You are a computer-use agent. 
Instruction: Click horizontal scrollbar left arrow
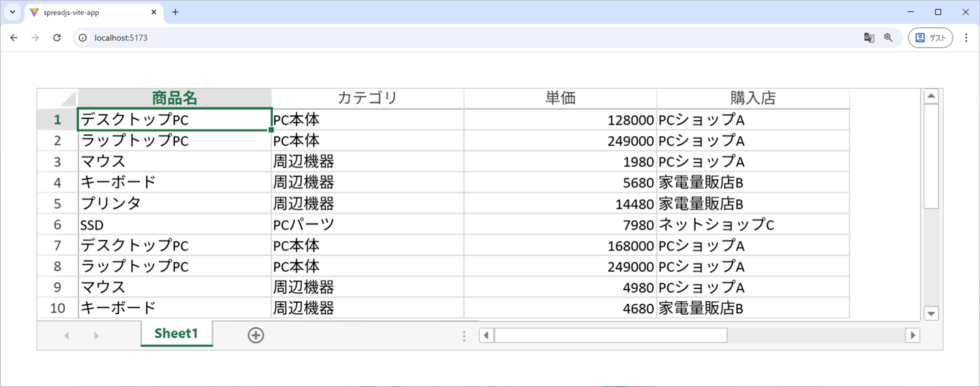[486, 335]
